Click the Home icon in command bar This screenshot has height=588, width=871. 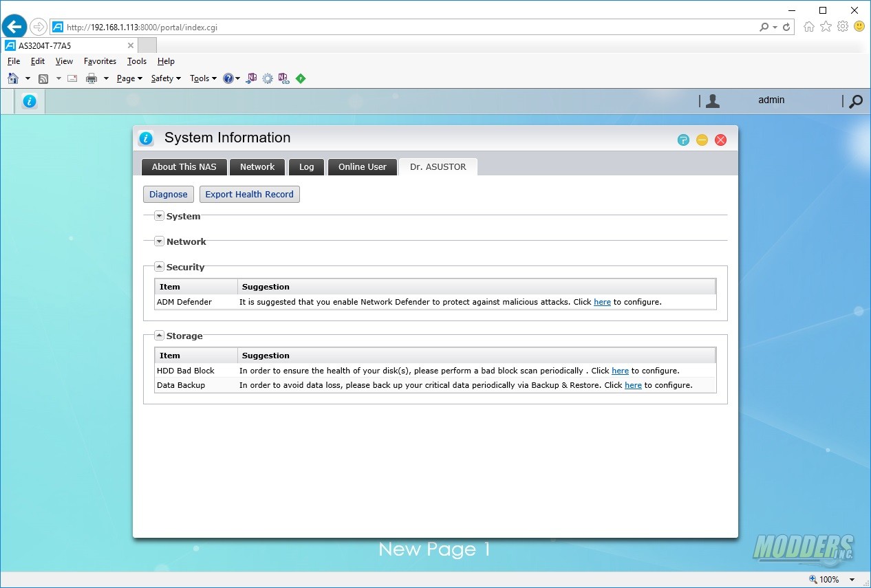pyautogui.click(x=12, y=78)
